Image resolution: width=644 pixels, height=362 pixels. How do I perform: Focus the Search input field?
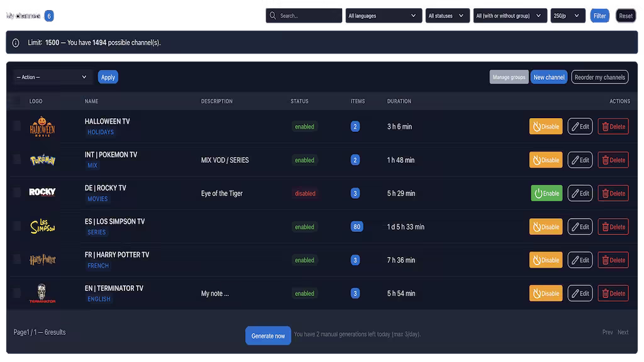coord(308,16)
